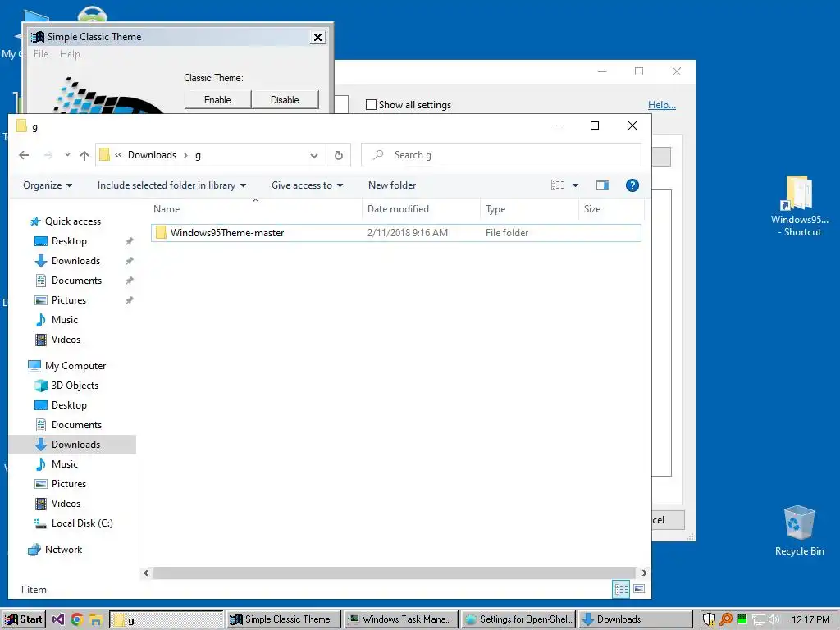Check Show all settings in Open-Shell window
This screenshot has height=630, width=840.
click(x=371, y=105)
